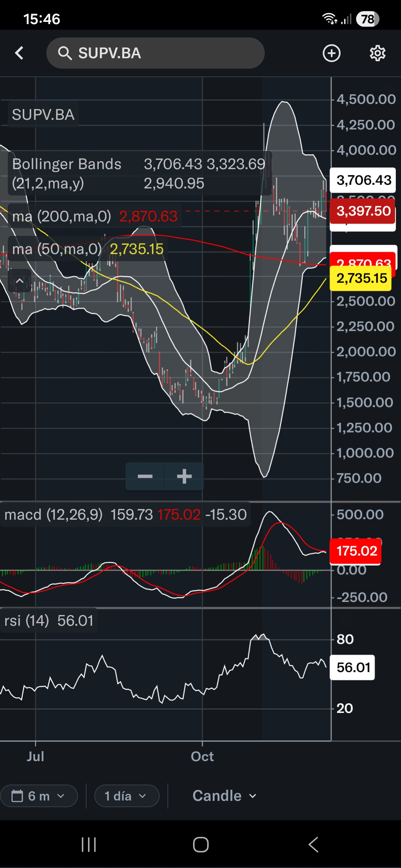This screenshot has width=401, height=868.
Task: Select the macd (12,26,9) indicator legend
Action: tap(125, 514)
